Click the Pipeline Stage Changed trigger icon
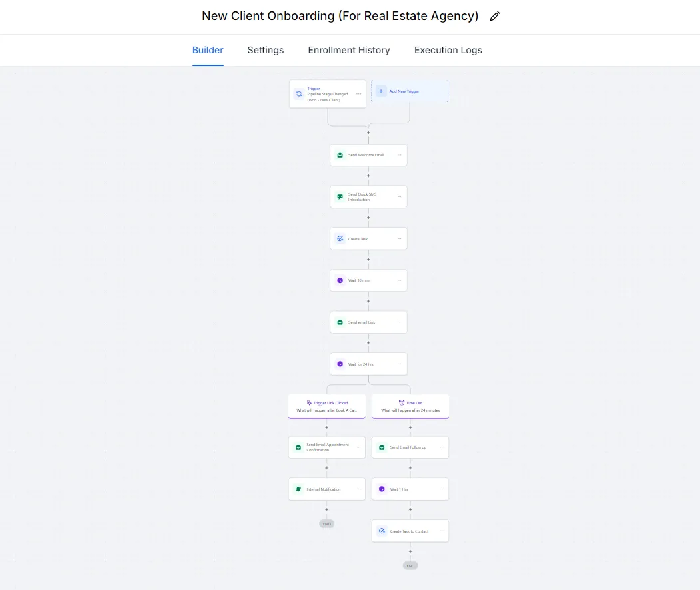700x590 pixels. (299, 94)
